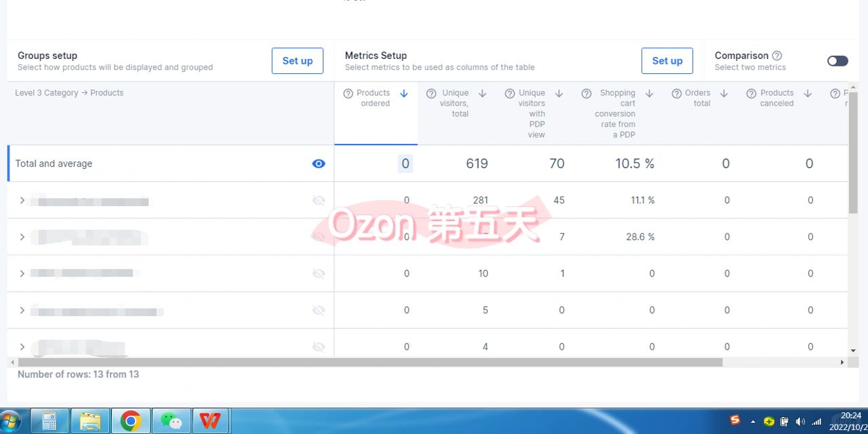Open the Comparison help question-mark icon
The width and height of the screenshot is (868, 434).
point(777,56)
